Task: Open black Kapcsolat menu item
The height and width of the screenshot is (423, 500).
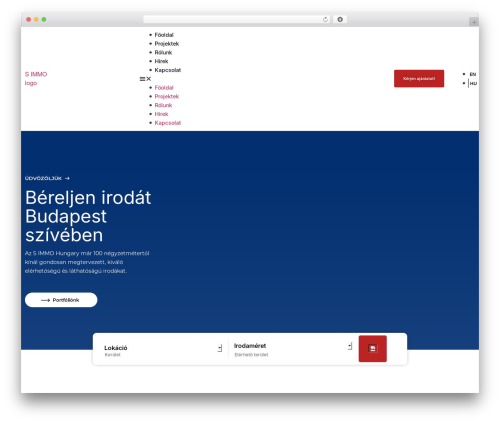Action: click(168, 70)
